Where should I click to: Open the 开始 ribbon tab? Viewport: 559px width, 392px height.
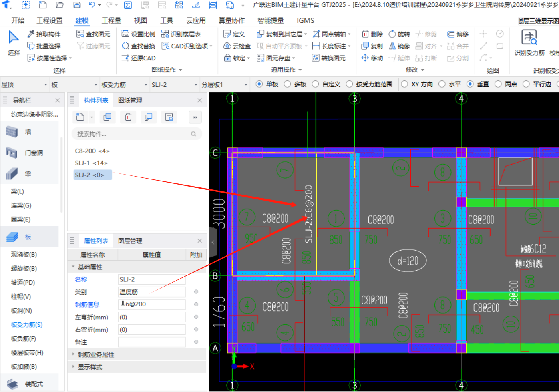point(18,20)
